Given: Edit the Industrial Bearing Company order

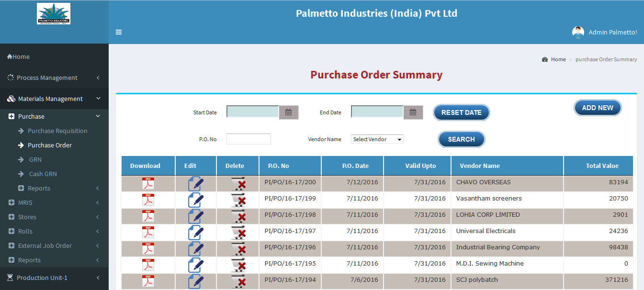Looking at the screenshot, I should [196, 249].
